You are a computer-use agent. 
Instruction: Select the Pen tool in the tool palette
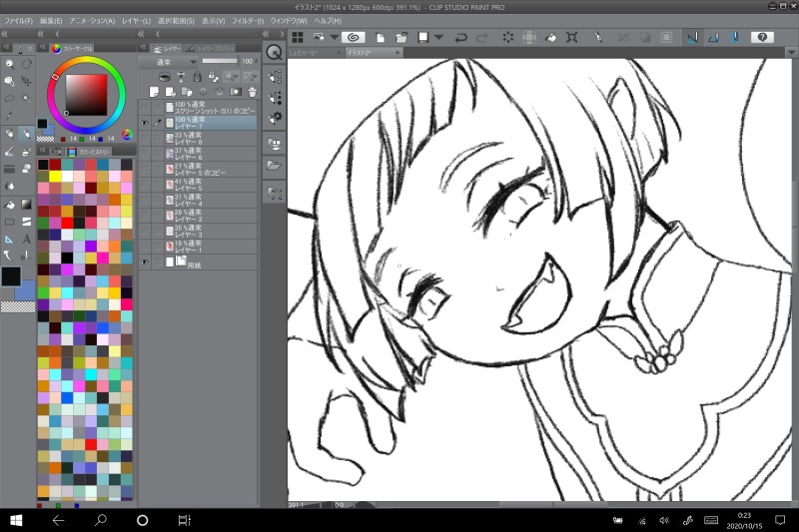click(9, 134)
